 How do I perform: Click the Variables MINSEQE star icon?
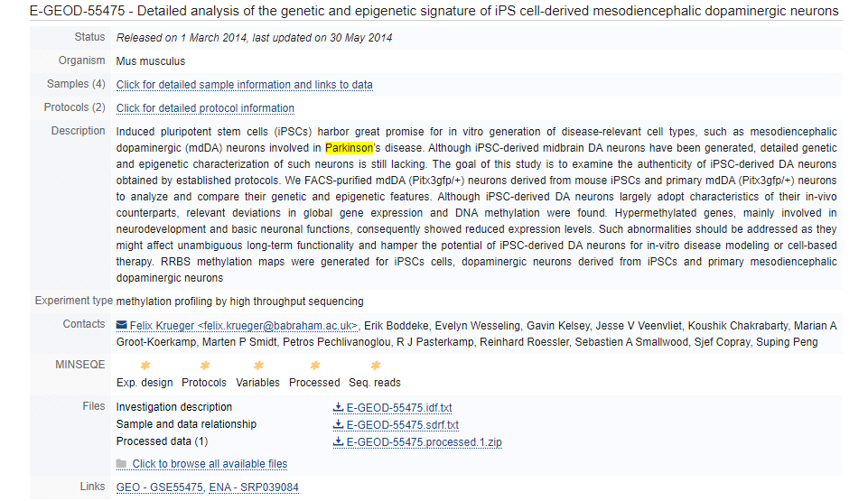click(x=258, y=366)
